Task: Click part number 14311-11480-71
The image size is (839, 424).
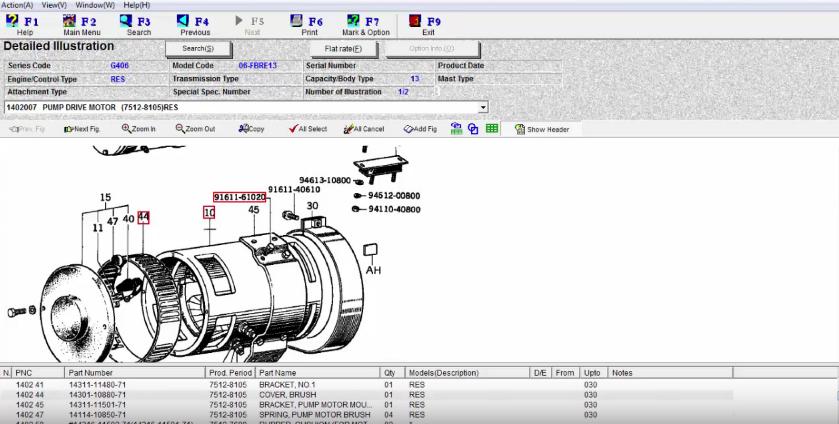Action: point(97,385)
